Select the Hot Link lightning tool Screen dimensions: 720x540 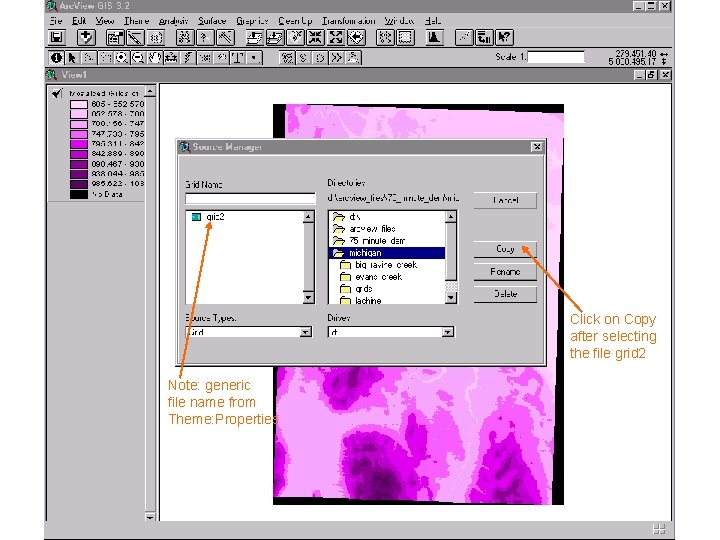point(188,58)
